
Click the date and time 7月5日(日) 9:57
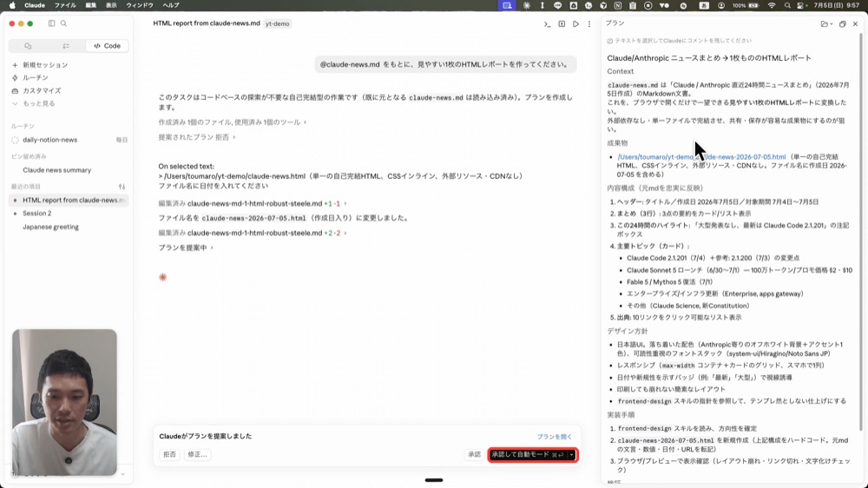[837, 5]
